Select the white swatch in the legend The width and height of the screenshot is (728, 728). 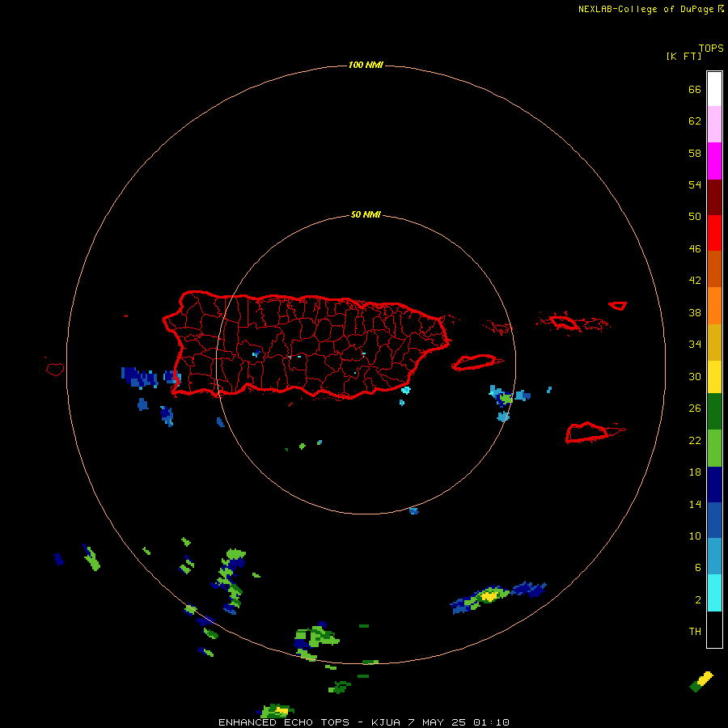(714, 89)
